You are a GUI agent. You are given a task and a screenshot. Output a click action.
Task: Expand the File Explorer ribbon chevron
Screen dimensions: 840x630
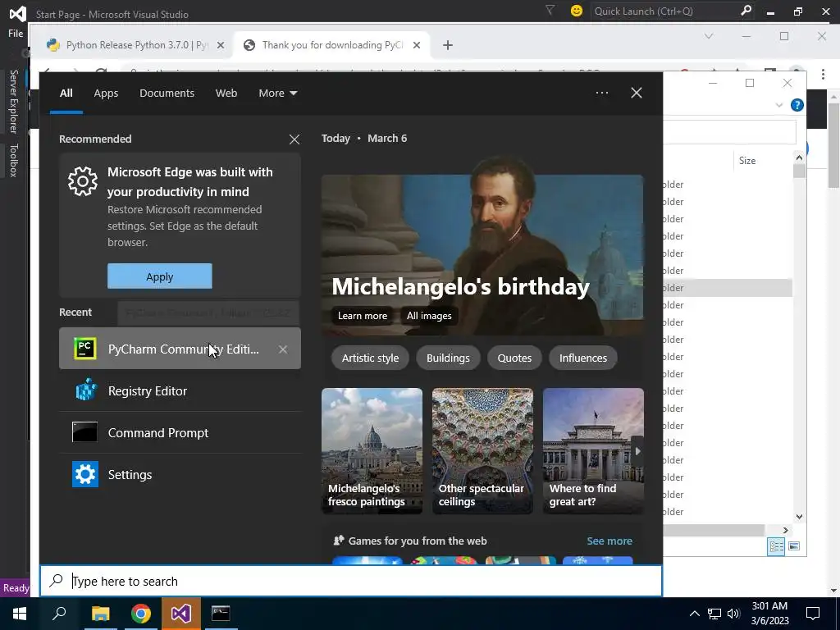click(779, 105)
